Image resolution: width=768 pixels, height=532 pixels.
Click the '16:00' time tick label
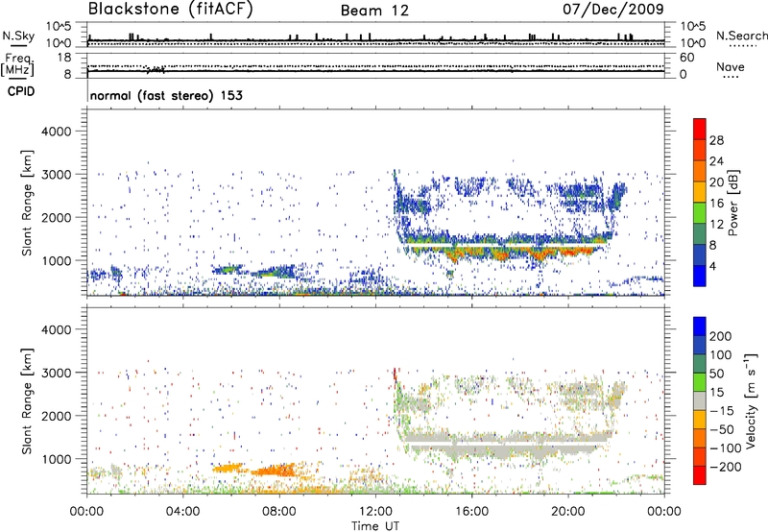[x=471, y=512]
